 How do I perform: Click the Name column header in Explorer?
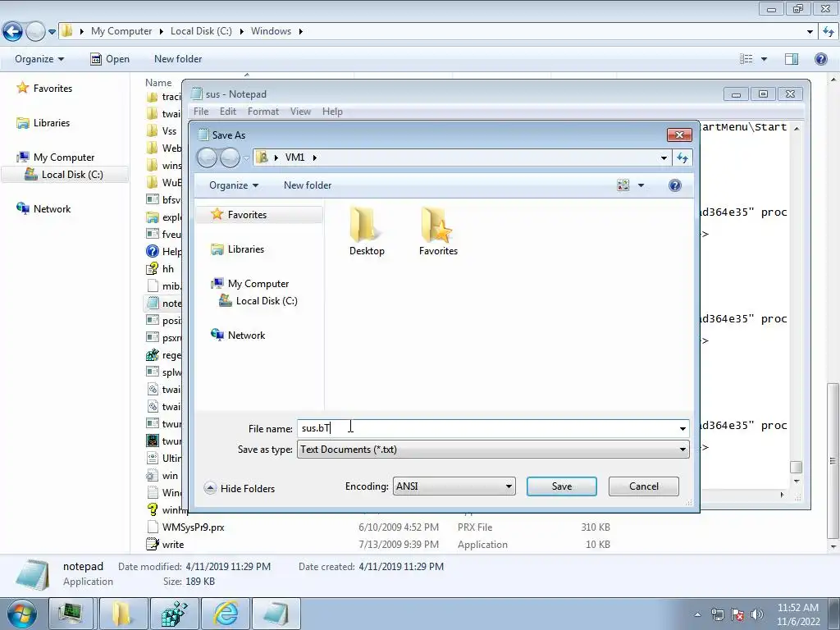[158, 83]
